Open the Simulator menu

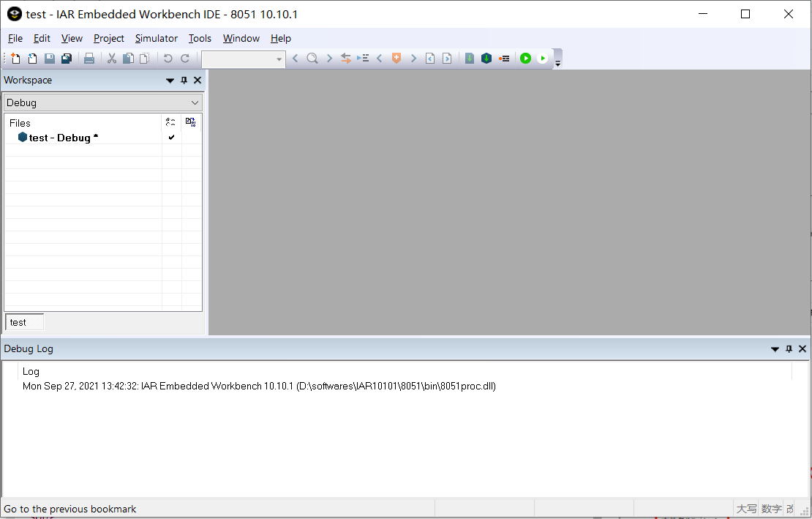157,38
